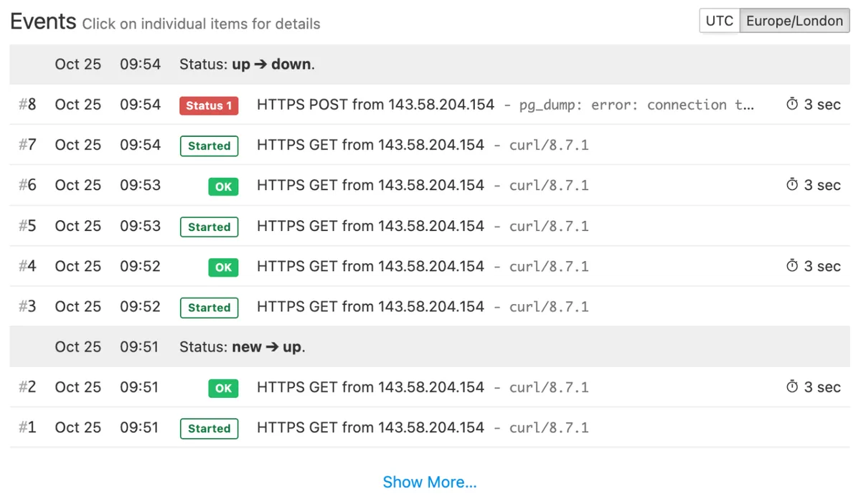Open event #5 HTTPS GET request text
Screen dimensions: 861x504
pos(370,226)
